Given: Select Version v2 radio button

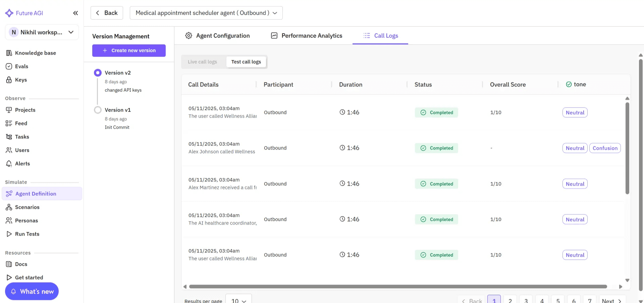Looking at the screenshot, I should click(x=98, y=73).
